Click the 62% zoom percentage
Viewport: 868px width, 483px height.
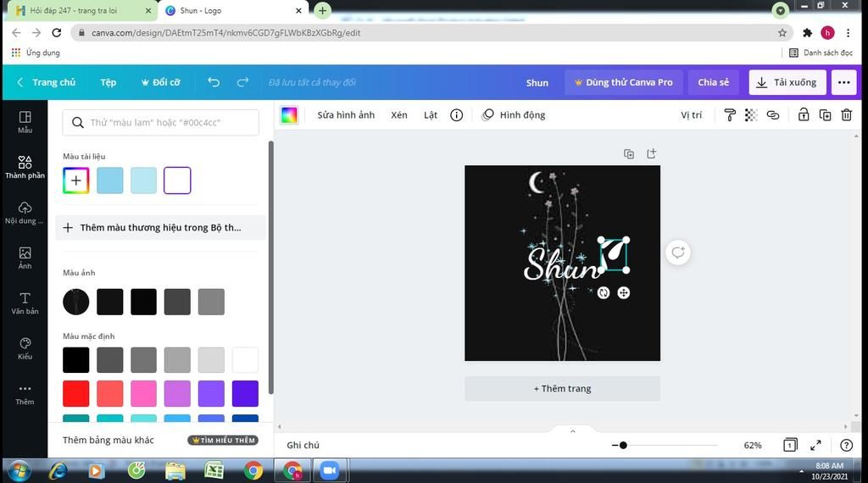coord(753,445)
